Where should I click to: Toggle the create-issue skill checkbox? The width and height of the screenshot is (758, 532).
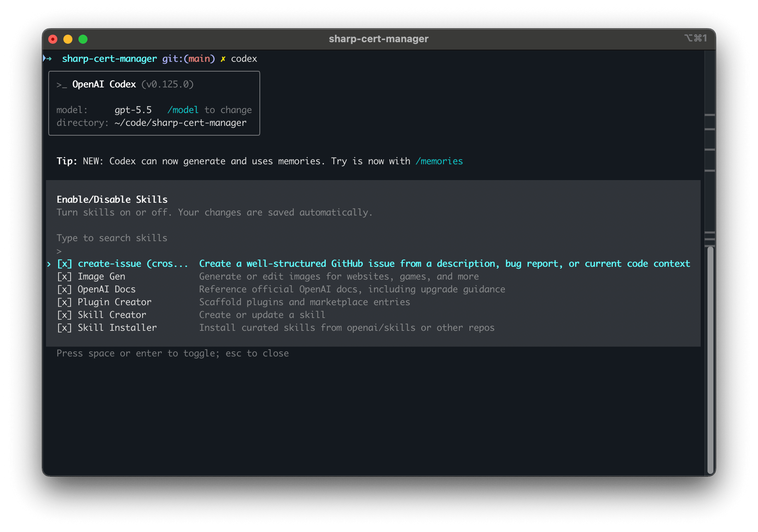(x=64, y=264)
